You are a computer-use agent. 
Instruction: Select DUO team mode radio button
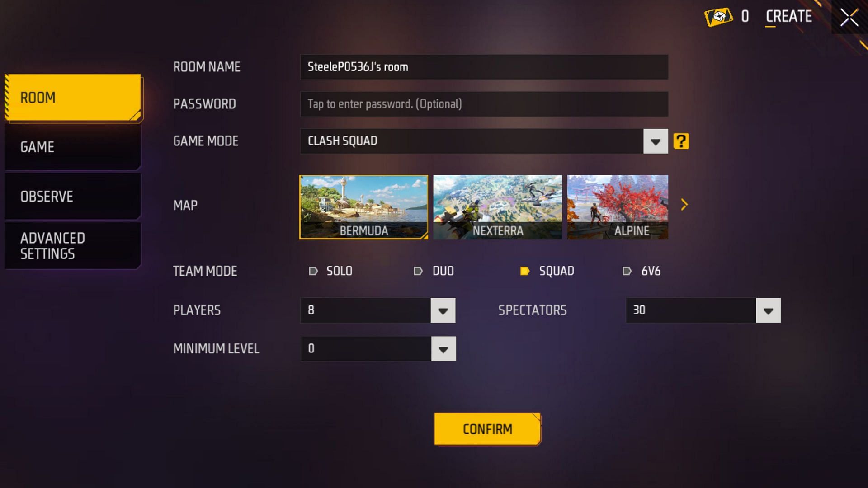pyautogui.click(x=417, y=271)
